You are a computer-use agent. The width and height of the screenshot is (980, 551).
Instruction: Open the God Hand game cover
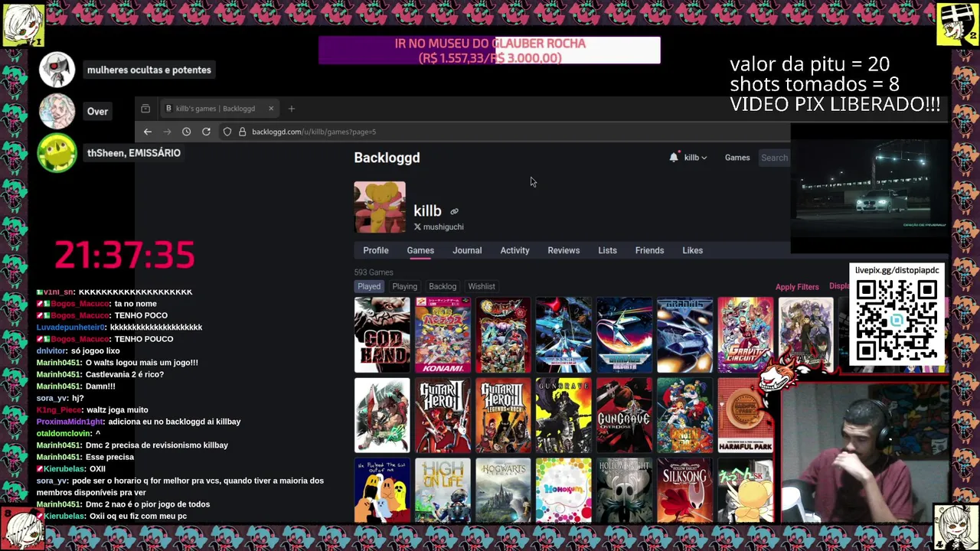pyautogui.click(x=382, y=335)
